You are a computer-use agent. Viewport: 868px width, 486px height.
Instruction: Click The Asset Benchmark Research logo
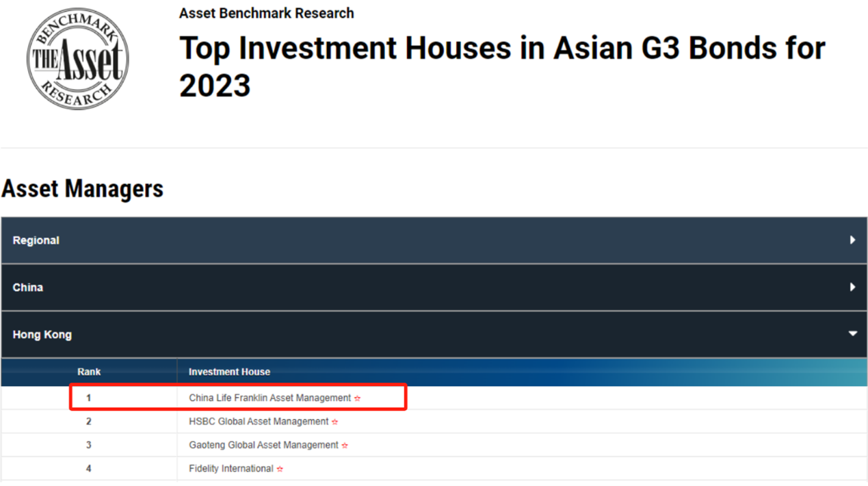point(78,58)
